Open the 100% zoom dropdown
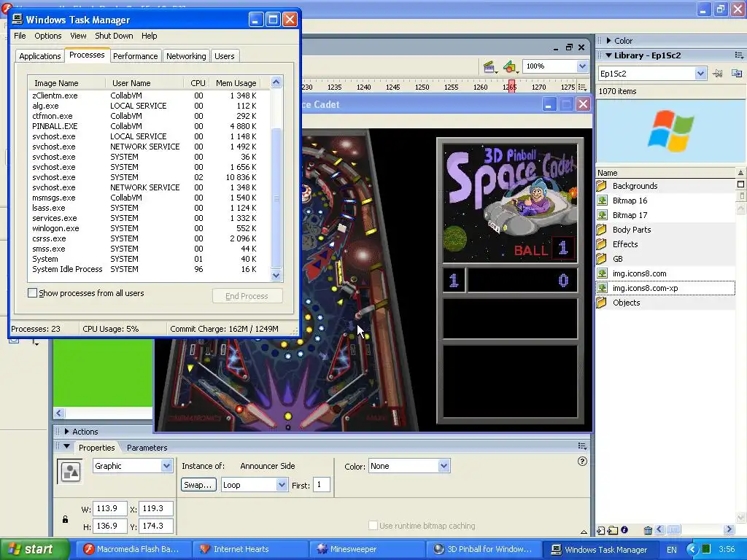Screen dimensions: 747x560 pos(582,66)
